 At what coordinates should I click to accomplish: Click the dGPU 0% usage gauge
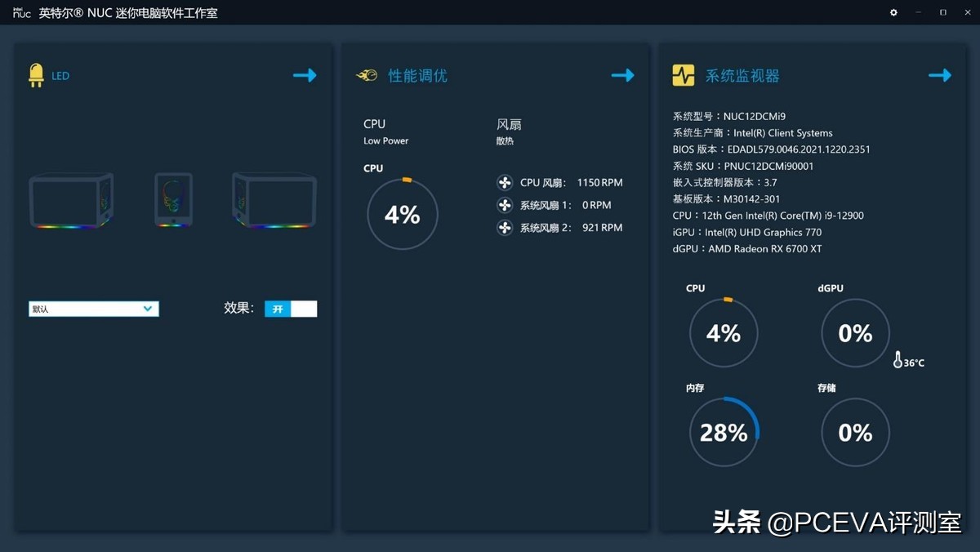[855, 333]
